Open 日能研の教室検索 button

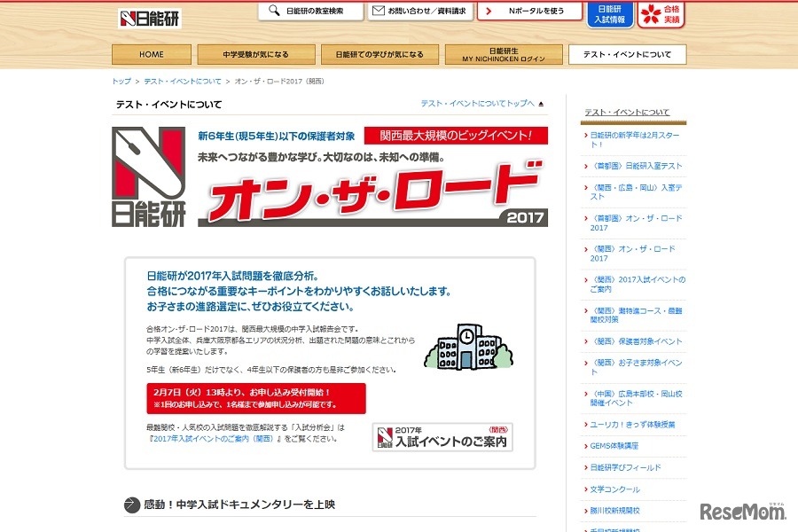tap(310, 11)
